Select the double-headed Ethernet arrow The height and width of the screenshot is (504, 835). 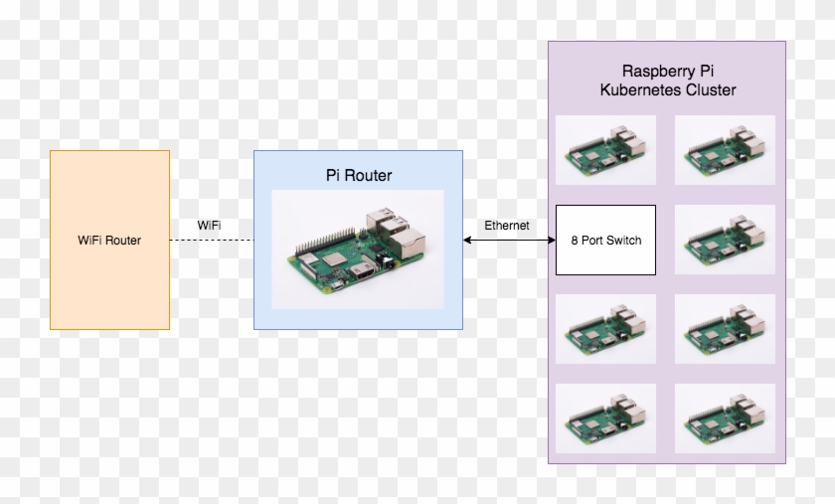[x=509, y=240]
